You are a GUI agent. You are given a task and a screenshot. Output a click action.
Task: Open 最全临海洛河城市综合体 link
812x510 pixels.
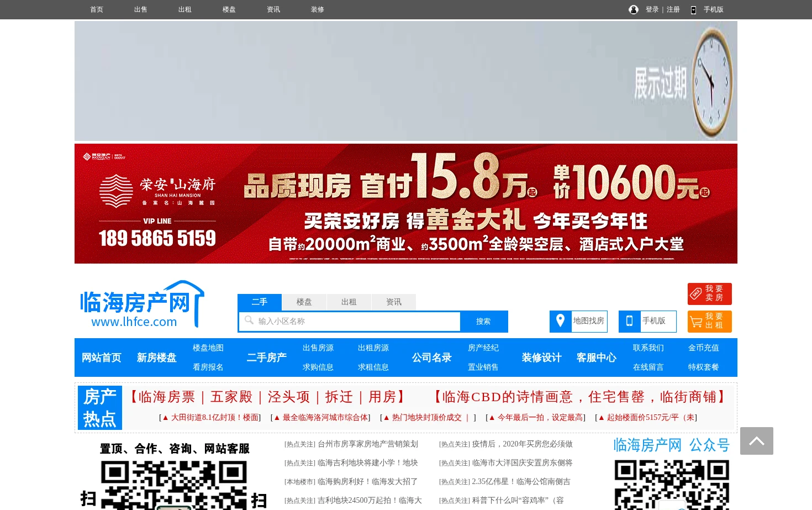pyautogui.click(x=320, y=417)
